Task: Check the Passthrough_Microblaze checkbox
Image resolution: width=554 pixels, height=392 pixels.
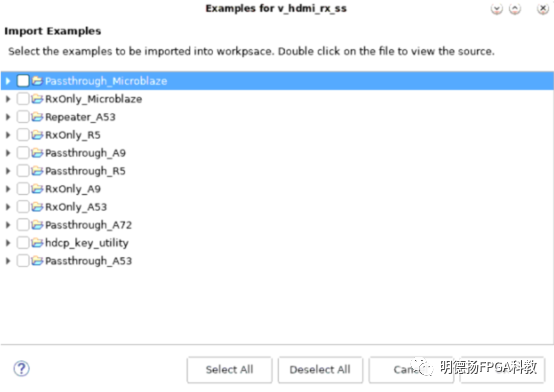Action: [x=23, y=81]
